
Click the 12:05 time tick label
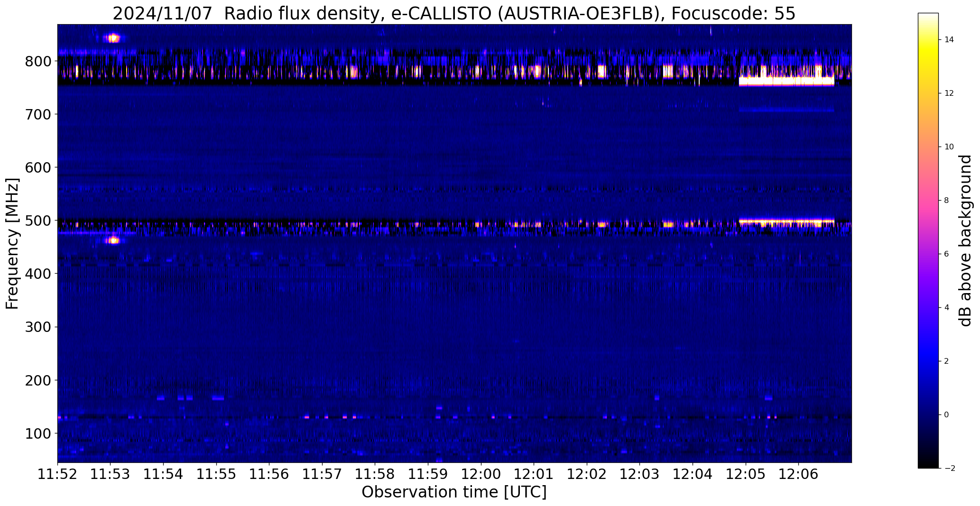(746, 474)
